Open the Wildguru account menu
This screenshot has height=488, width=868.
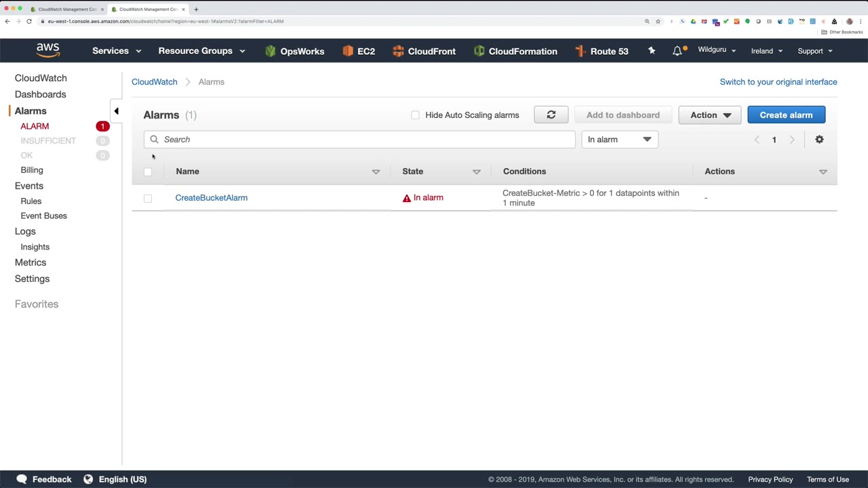point(717,50)
